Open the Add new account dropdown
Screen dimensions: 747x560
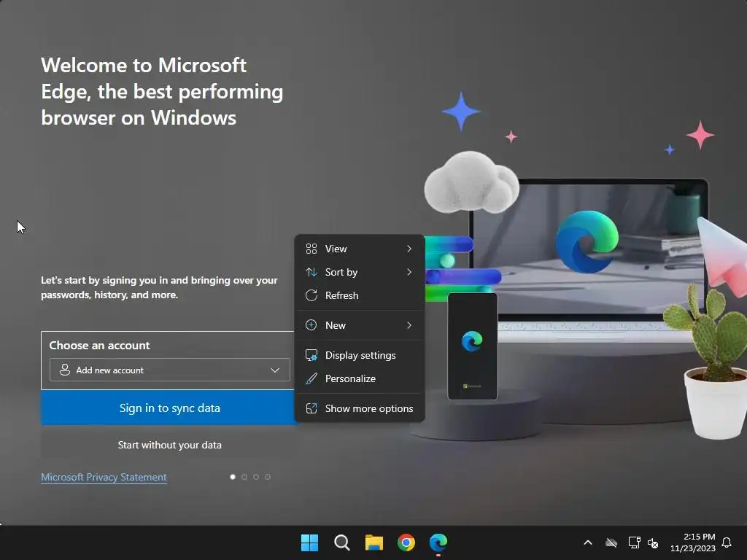click(x=169, y=370)
